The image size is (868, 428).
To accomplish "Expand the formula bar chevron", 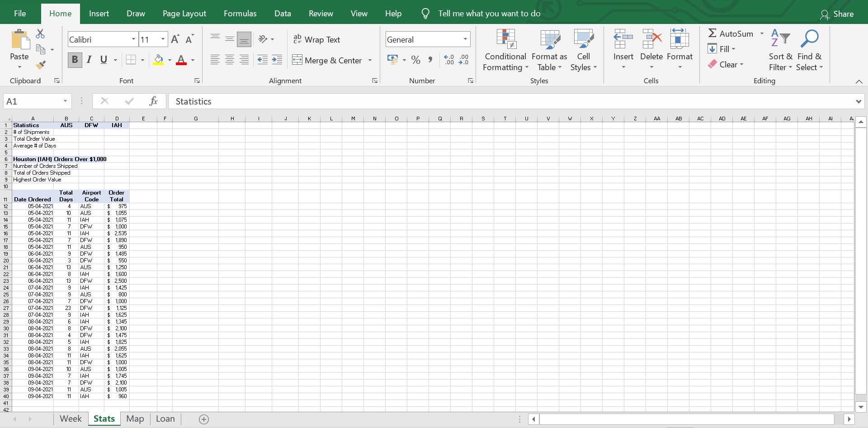I will tap(859, 101).
